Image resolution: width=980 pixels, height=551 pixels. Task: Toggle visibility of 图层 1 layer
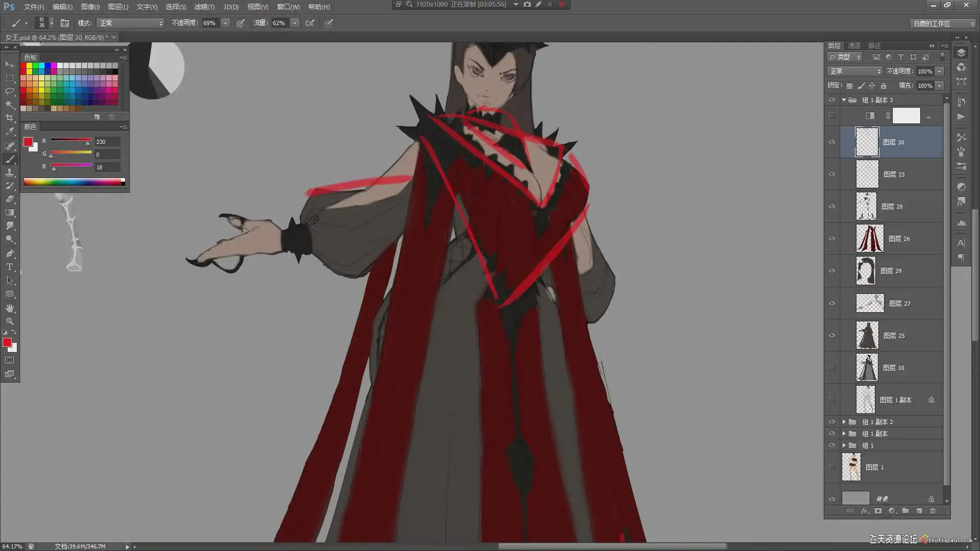[832, 467]
